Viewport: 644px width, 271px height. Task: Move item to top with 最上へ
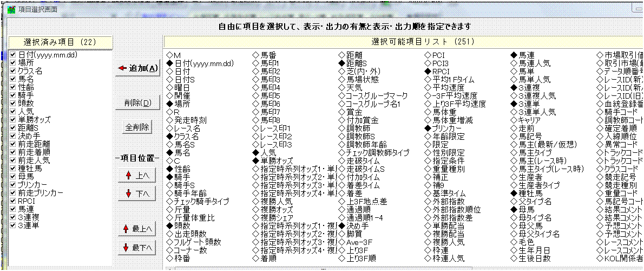click(x=137, y=229)
